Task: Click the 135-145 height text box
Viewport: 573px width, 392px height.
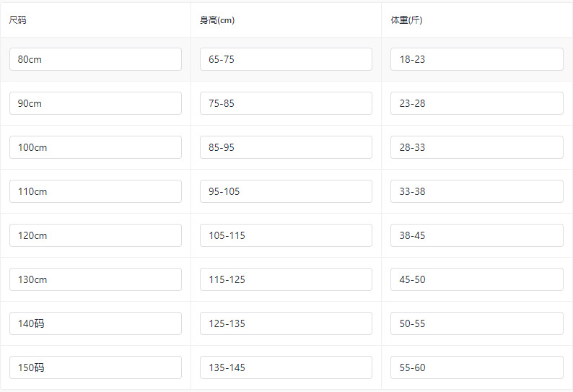Action: 286,367
